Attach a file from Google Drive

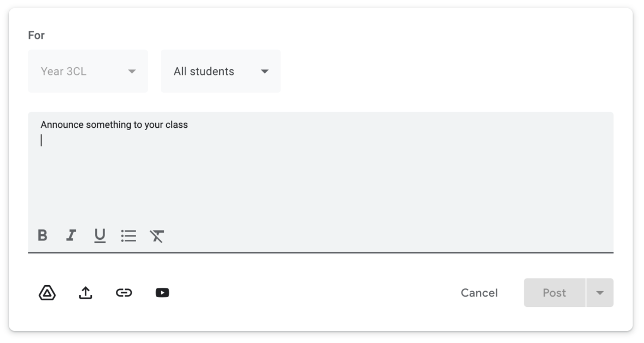(48, 293)
